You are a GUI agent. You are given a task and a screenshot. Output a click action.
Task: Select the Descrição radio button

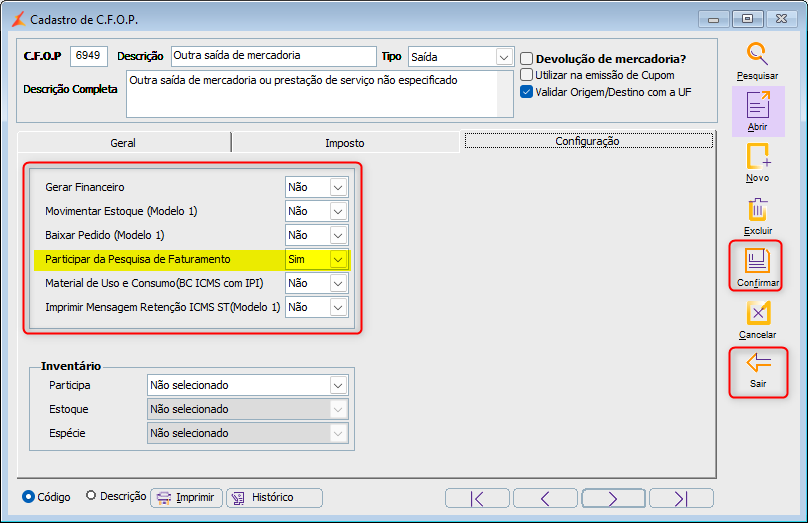click(x=91, y=496)
